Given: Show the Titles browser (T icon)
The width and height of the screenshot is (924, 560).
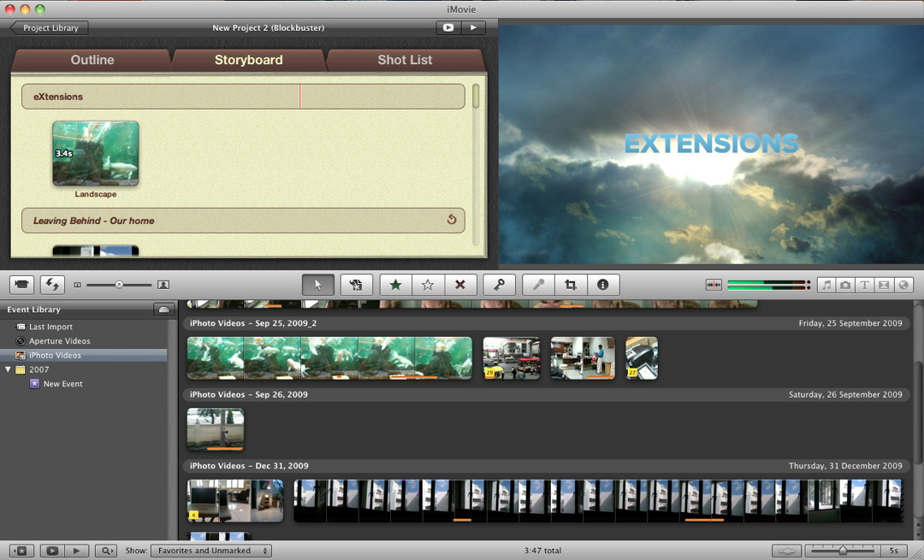Looking at the screenshot, I should [x=864, y=285].
